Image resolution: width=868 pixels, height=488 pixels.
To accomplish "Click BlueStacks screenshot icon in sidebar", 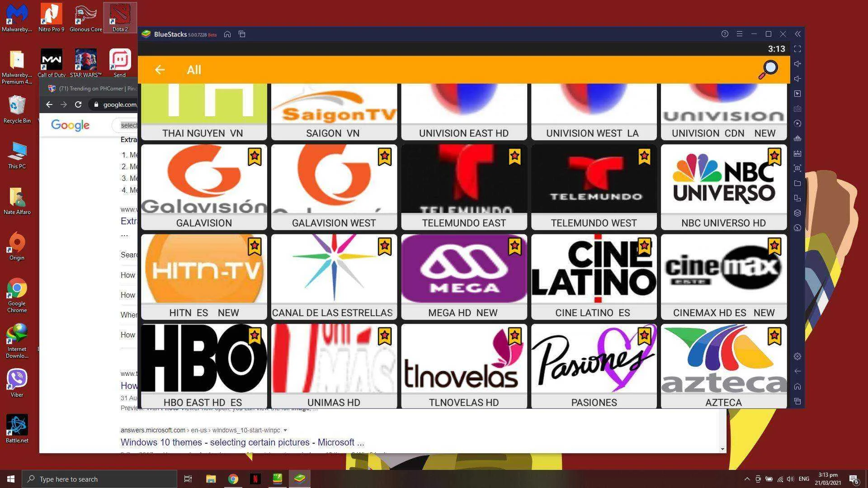I will click(797, 168).
